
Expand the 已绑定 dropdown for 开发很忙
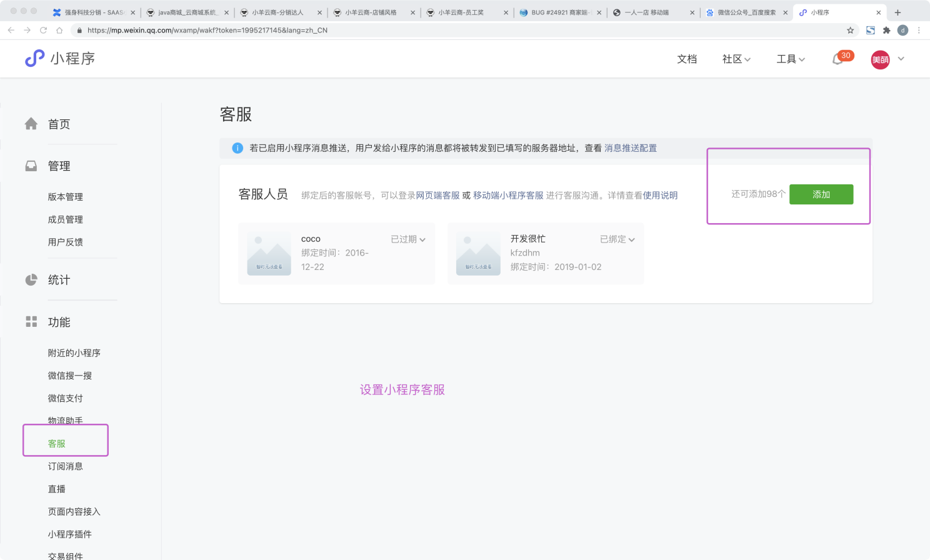617,239
